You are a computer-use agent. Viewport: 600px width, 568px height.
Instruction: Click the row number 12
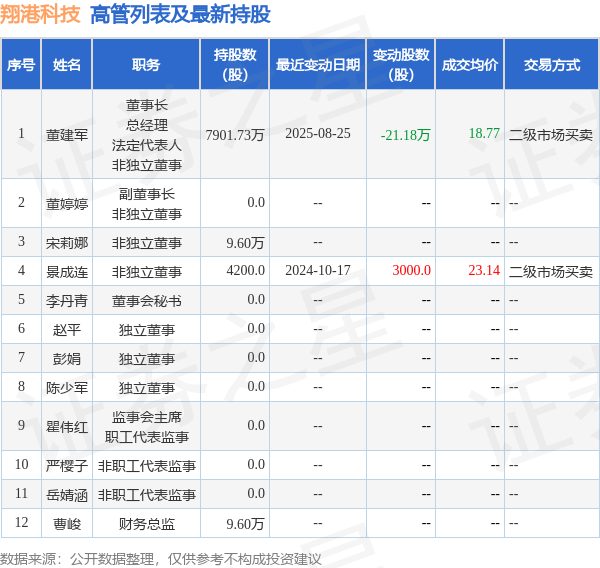(21, 522)
